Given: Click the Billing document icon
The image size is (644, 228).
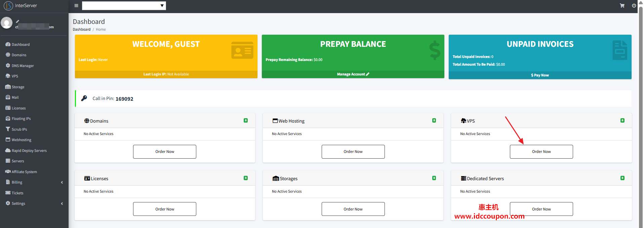Looking at the screenshot, I should (8, 182).
